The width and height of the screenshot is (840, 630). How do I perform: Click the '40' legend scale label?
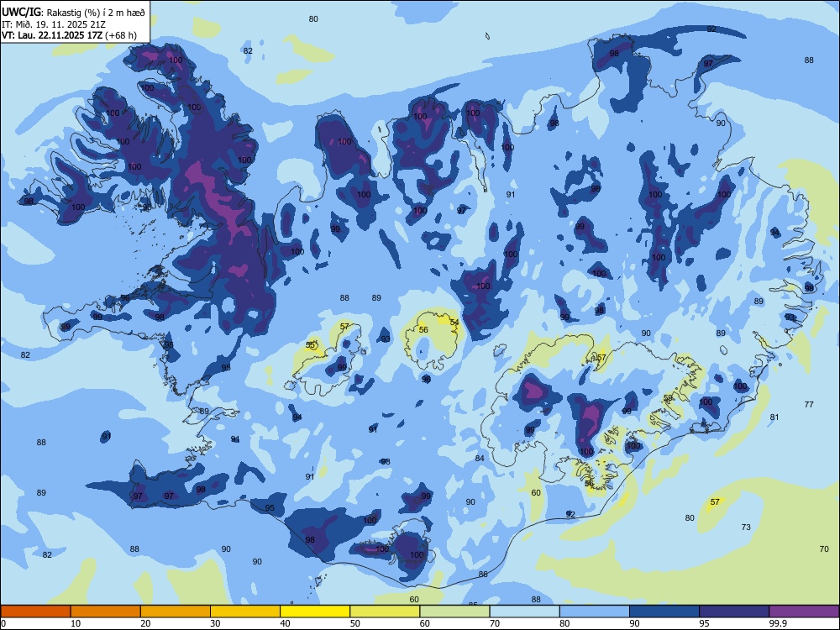tap(285, 623)
